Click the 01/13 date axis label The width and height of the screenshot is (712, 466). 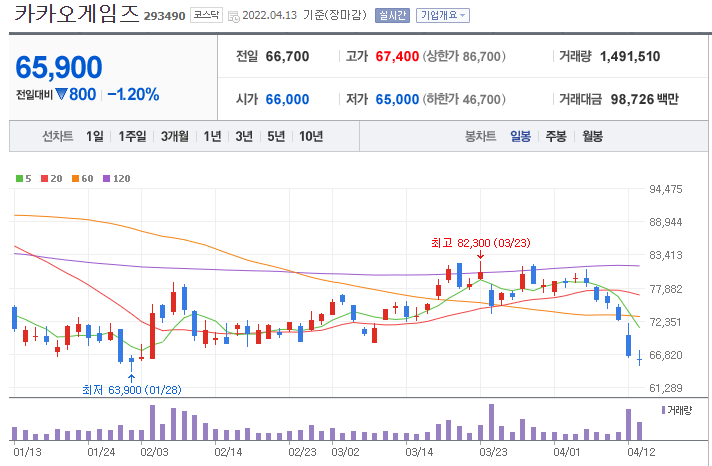click(x=27, y=452)
